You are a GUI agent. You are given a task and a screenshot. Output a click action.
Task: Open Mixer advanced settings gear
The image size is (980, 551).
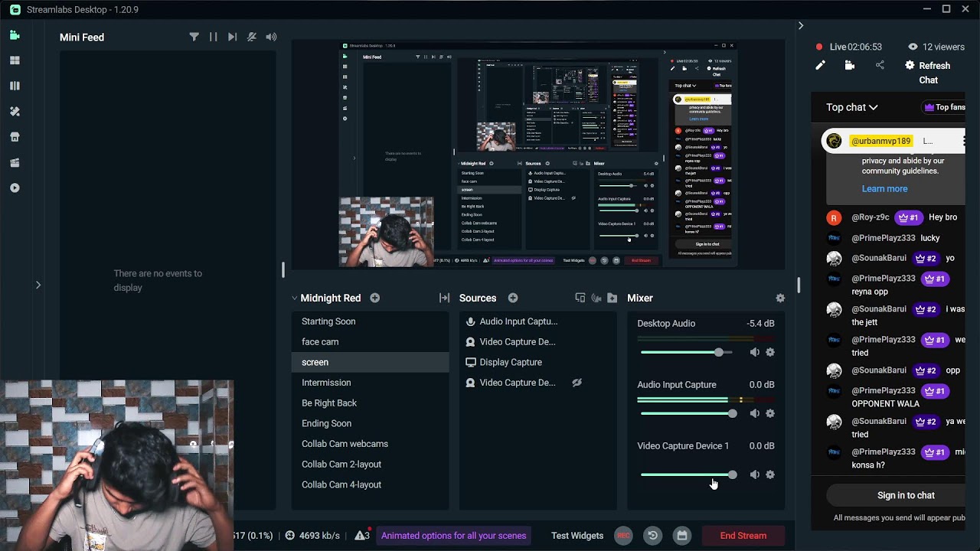pos(780,298)
